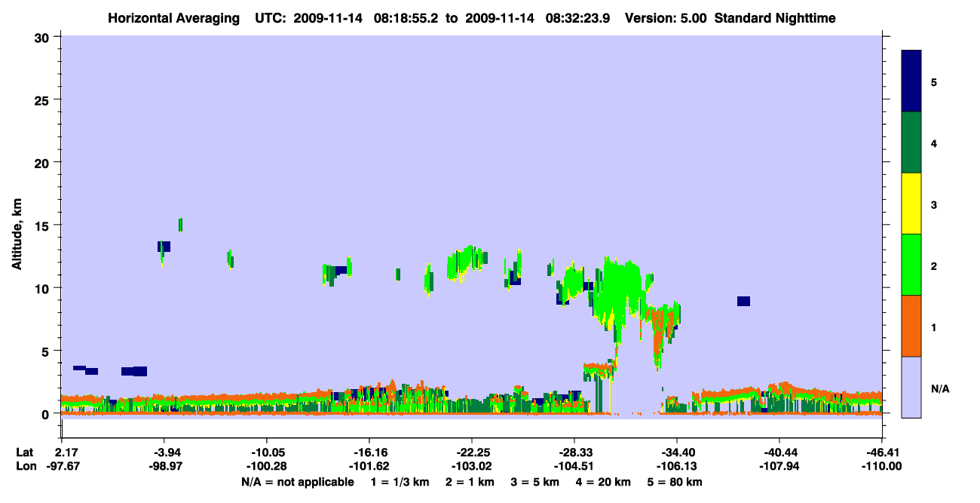Click the longitude value -103.02
This screenshot has width=980, height=503.
click(472, 467)
